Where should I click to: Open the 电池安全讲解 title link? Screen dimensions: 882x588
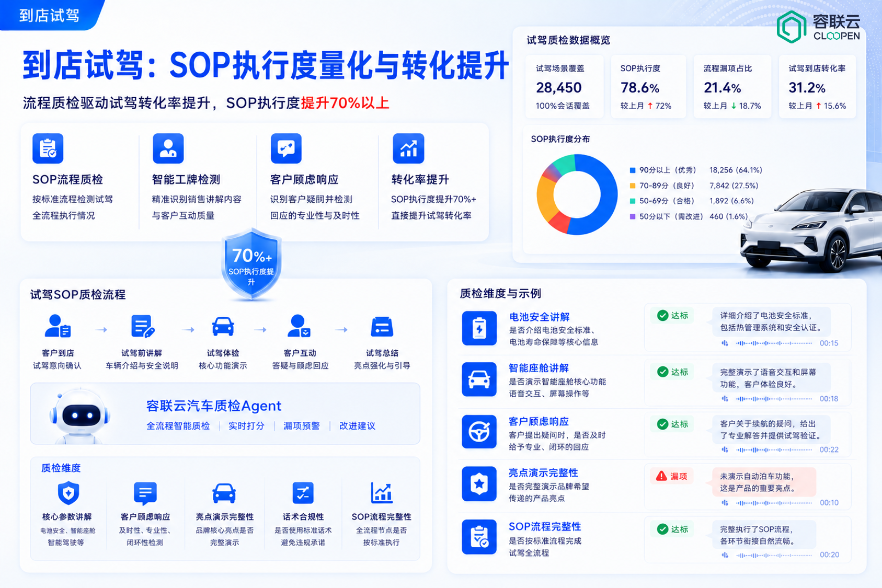[x=539, y=317]
